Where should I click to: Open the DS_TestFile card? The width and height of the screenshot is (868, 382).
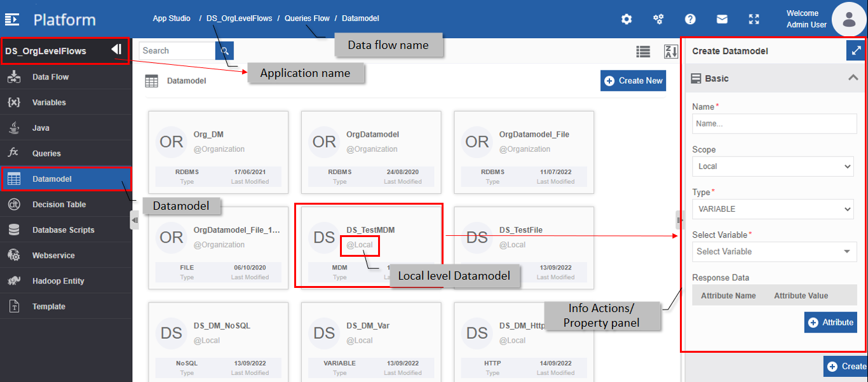point(524,248)
